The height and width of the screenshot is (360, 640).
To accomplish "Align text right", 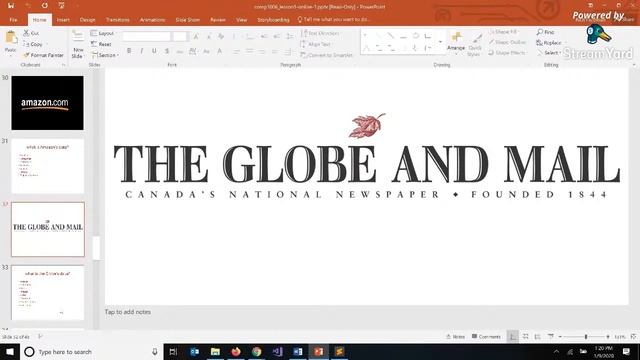I will pyautogui.click(x=262, y=51).
